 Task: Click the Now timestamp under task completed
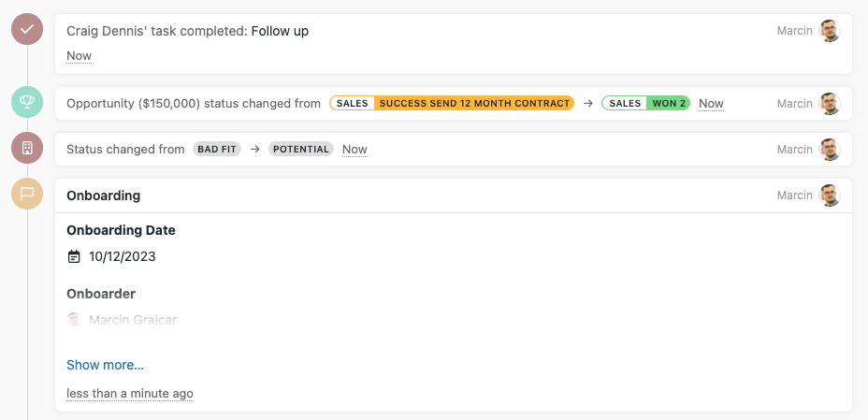pyautogui.click(x=80, y=56)
